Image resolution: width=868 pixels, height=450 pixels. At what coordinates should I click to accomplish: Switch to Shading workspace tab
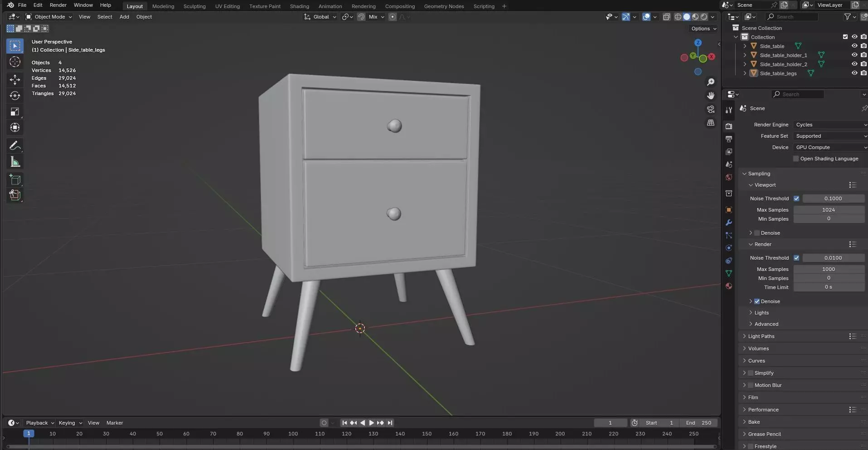(x=300, y=6)
